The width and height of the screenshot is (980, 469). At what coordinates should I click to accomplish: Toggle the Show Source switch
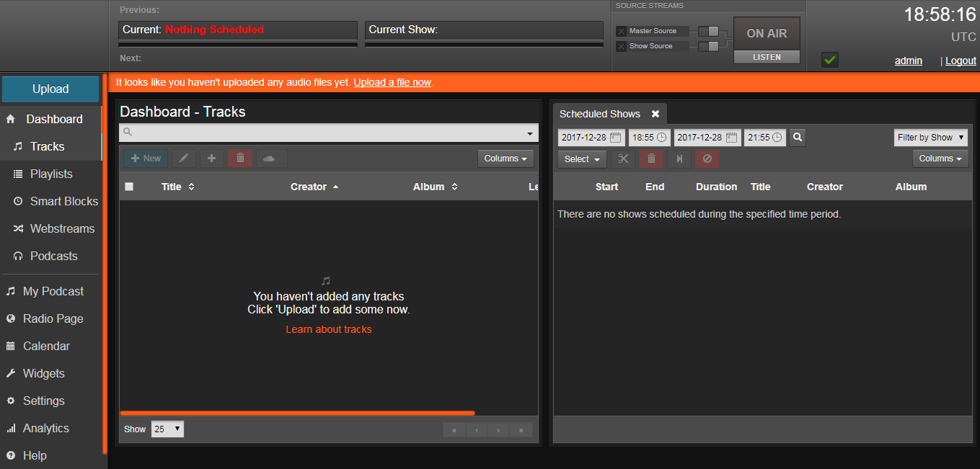(x=709, y=46)
